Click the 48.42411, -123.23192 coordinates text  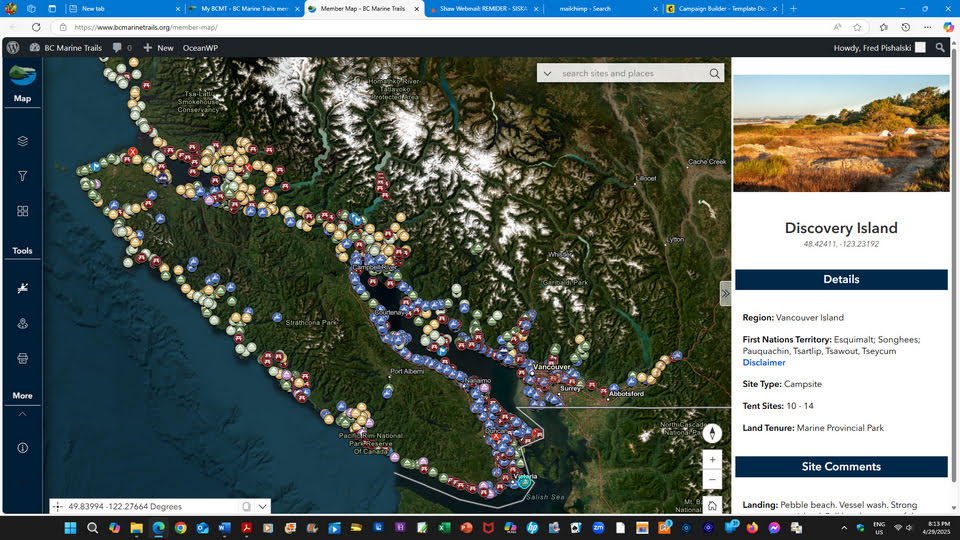point(841,244)
